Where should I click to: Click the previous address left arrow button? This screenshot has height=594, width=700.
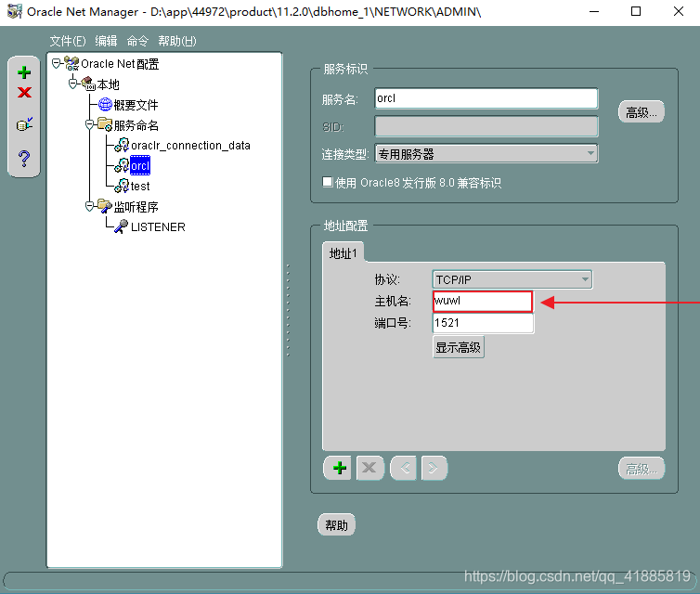point(404,468)
